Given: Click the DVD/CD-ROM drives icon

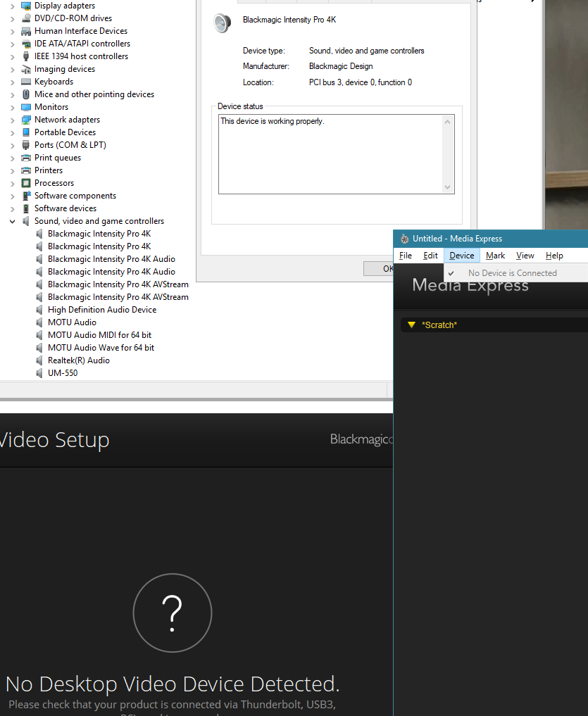Looking at the screenshot, I should 26,18.
